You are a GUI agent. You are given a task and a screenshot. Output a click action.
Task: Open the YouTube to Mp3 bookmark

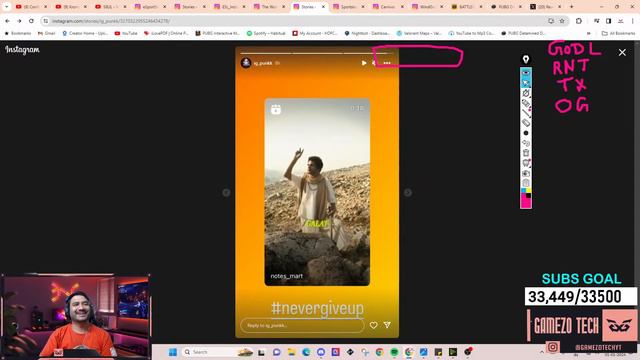point(471,33)
